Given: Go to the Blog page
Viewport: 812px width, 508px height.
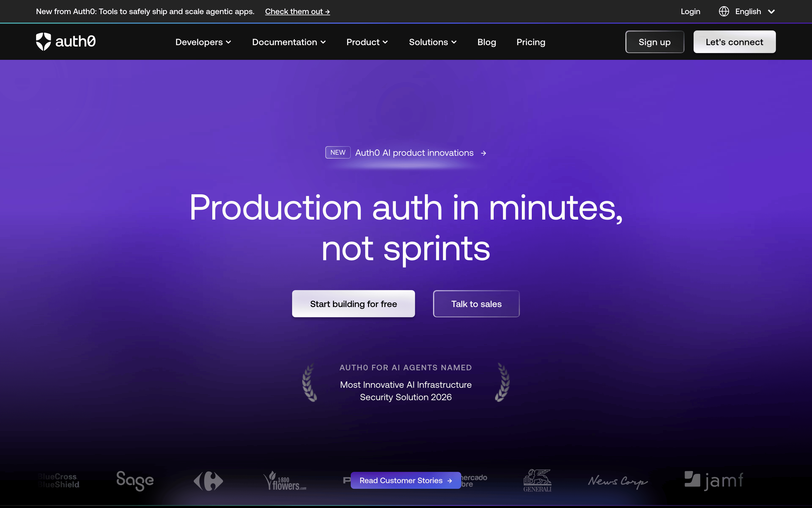Looking at the screenshot, I should pyautogui.click(x=487, y=42).
